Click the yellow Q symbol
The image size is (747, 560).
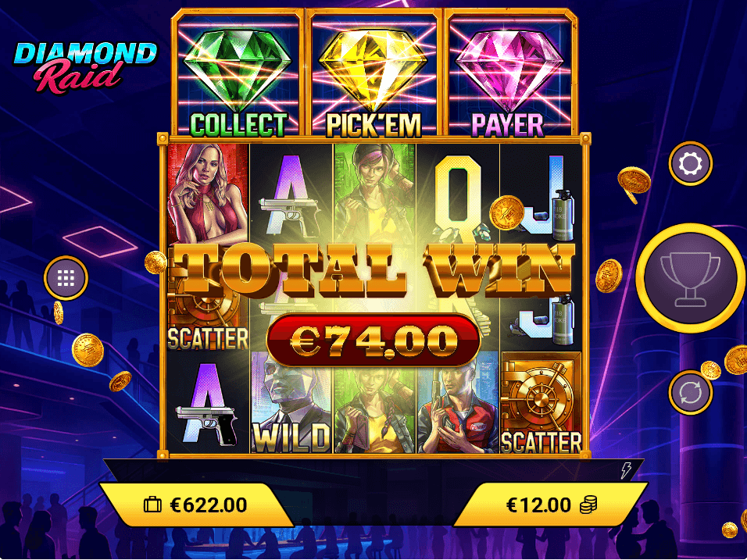pos(459,194)
